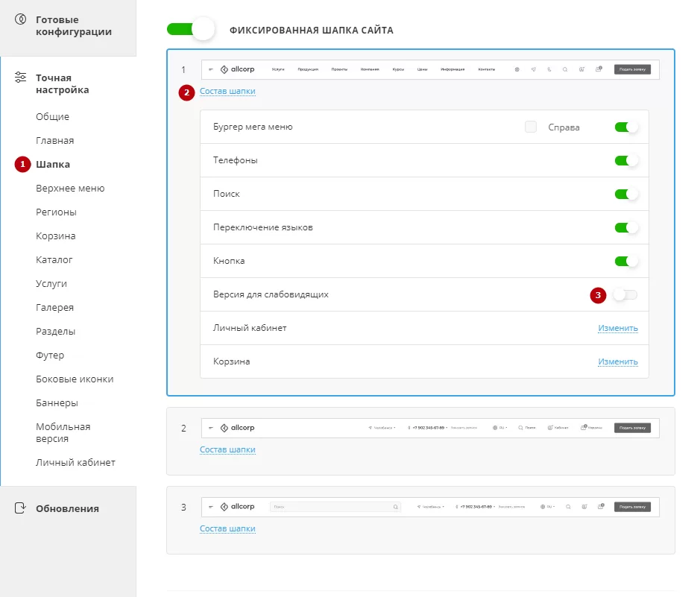Open Разделы settings
This screenshot has height=597, width=700.
pos(56,332)
